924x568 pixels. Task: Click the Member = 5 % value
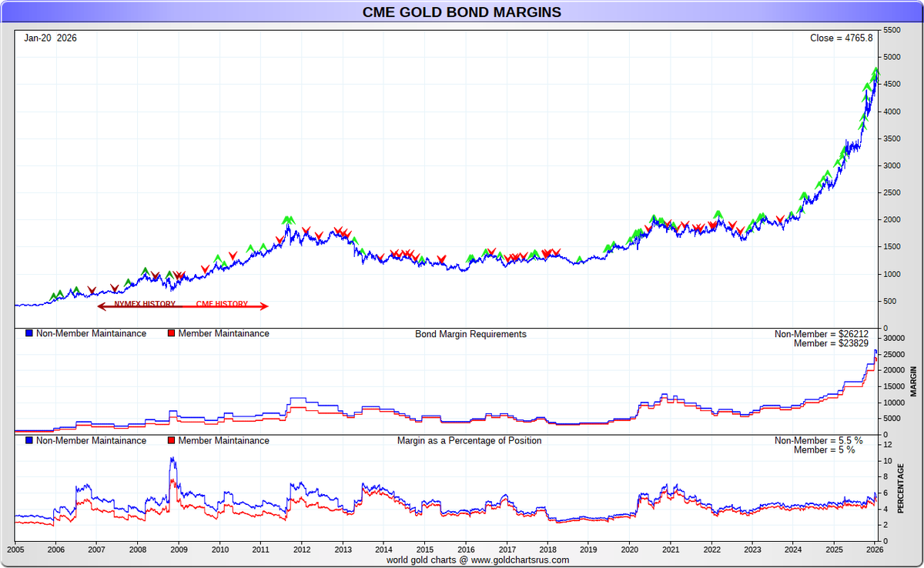(825, 450)
